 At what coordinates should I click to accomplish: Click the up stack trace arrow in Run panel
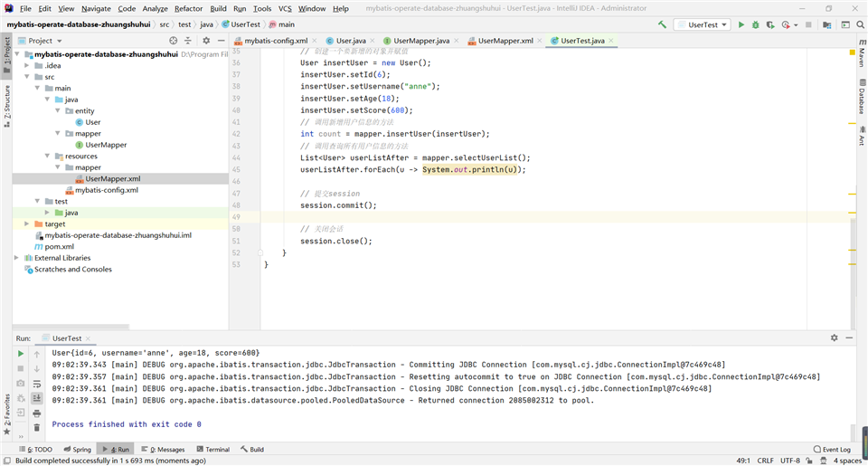coord(37,354)
